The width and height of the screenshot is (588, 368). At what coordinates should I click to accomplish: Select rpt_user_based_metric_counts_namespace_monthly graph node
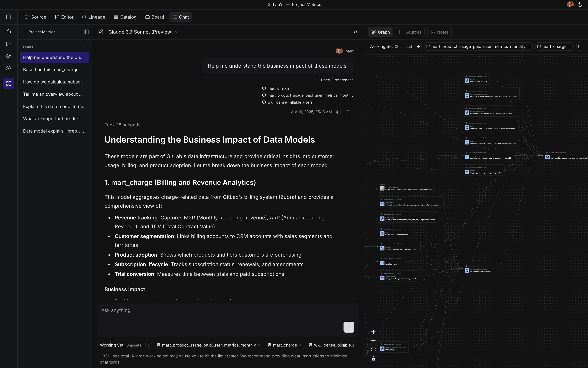(x=488, y=156)
